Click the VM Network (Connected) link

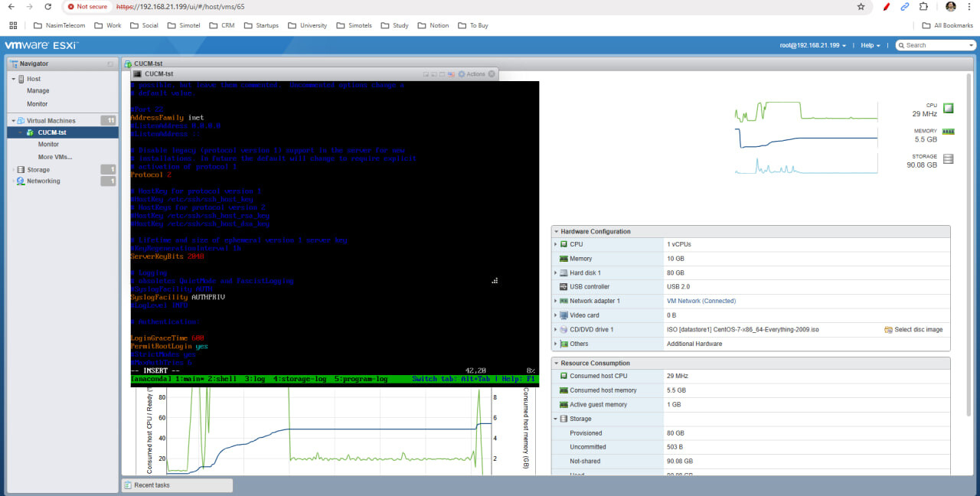pyautogui.click(x=701, y=301)
